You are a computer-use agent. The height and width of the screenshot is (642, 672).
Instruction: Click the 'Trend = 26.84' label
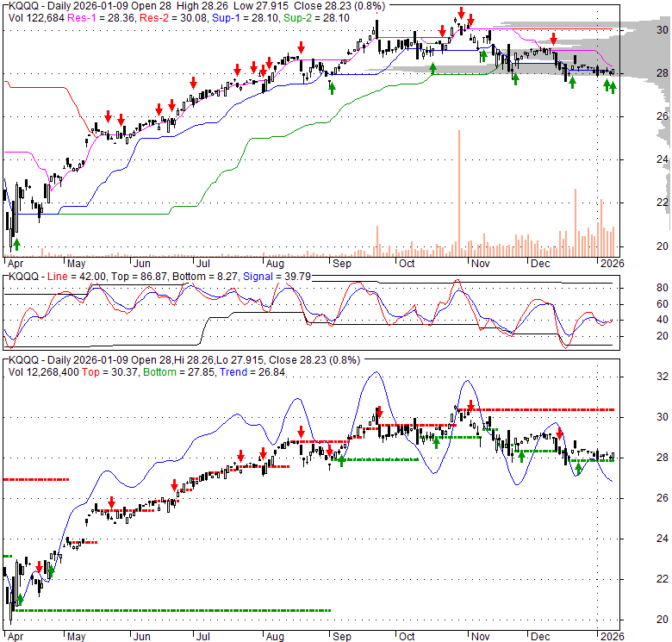pos(252,372)
